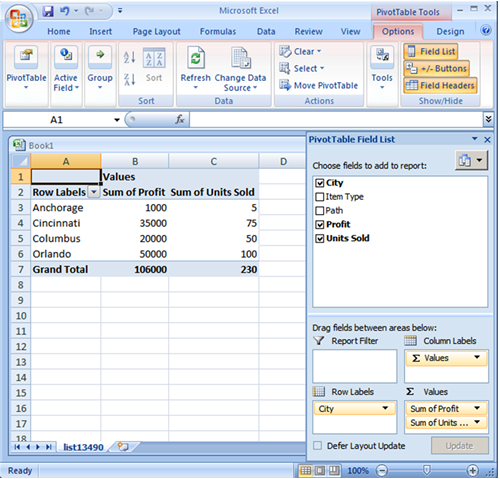Open the Row Labels filter dropdown
This screenshot has height=479, width=500.
coord(94,192)
